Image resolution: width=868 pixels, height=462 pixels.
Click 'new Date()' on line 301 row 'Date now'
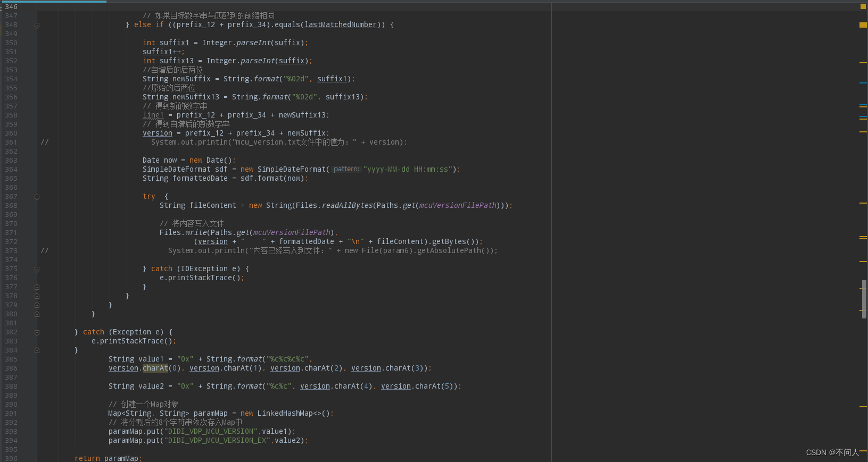[x=211, y=161]
